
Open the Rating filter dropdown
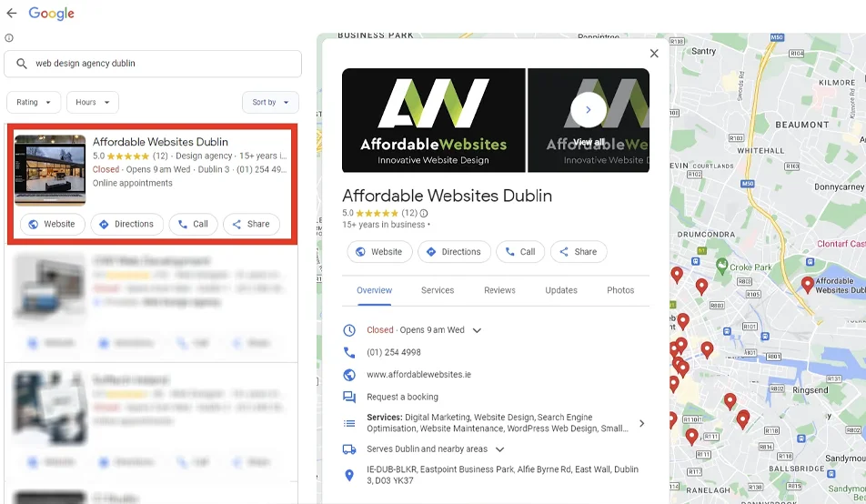(x=34, y=102)
